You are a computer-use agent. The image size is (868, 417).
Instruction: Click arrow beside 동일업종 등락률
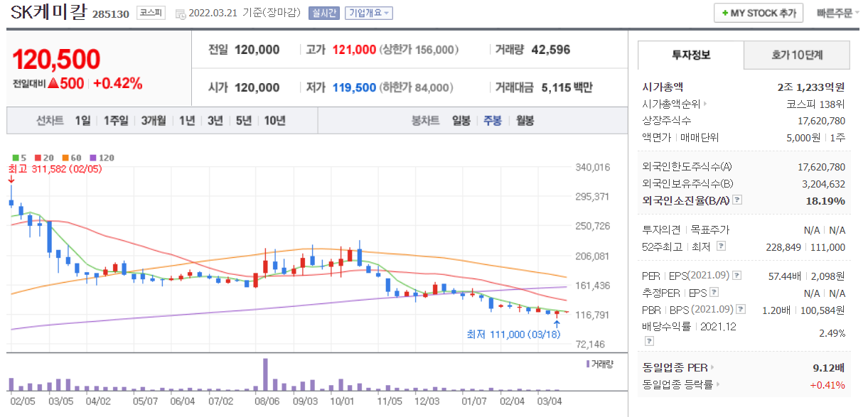719,385
